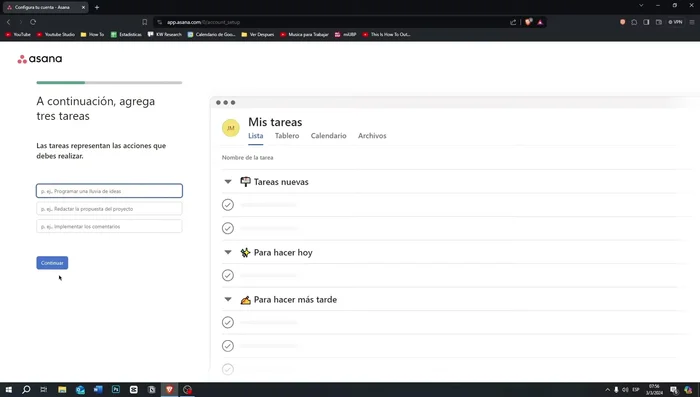Focus the Redactar la propuesta del proyecto field
Screen dimensions: 700x397
(x=109, y=209)
